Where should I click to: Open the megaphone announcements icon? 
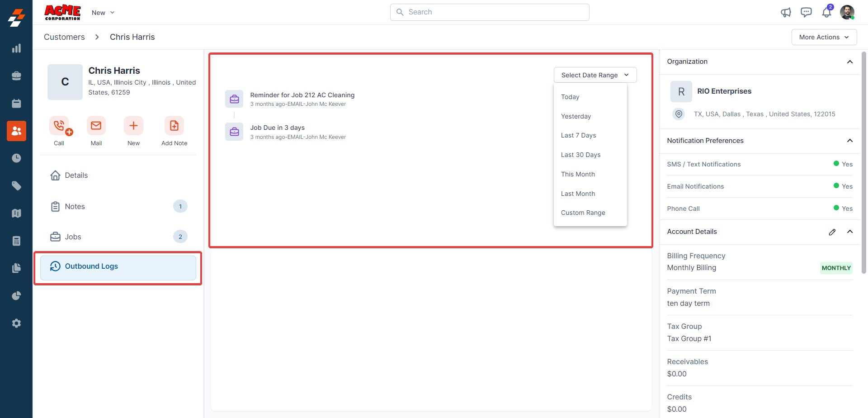click(x=786, y=12)
